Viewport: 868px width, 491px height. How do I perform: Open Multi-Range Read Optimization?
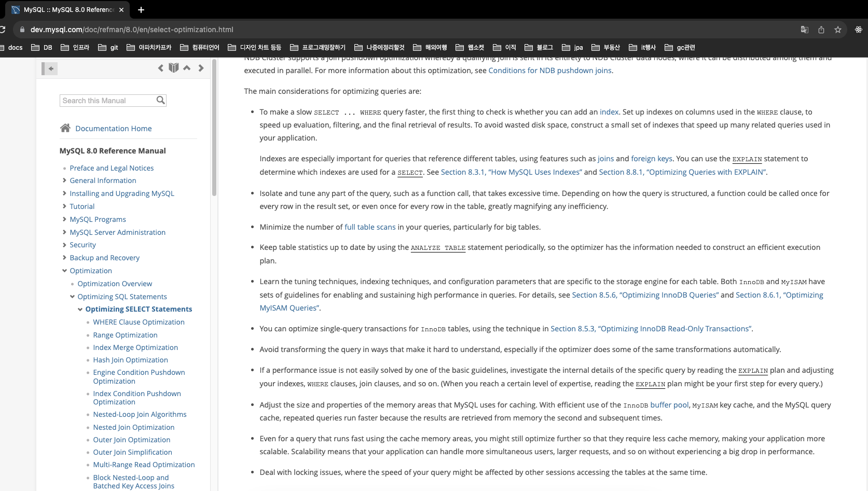144,465
